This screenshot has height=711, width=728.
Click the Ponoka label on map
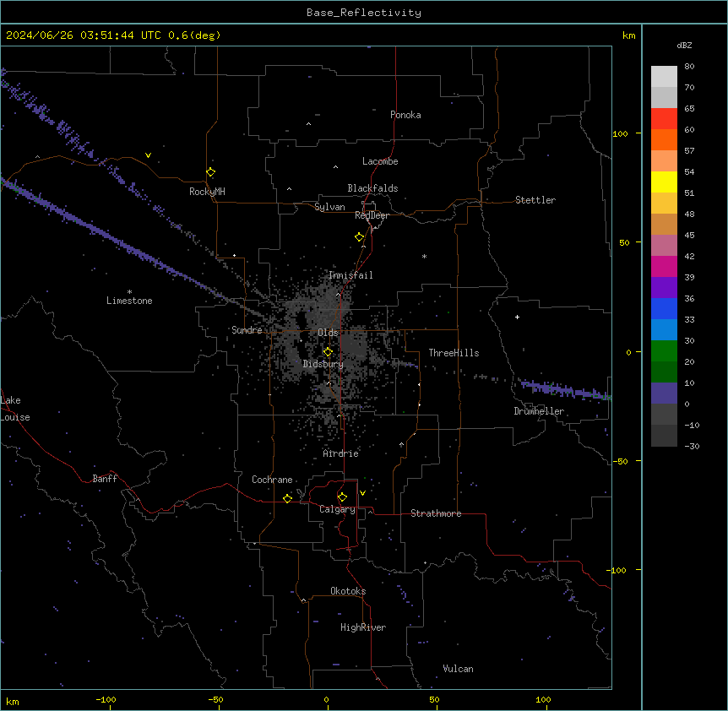405,115
